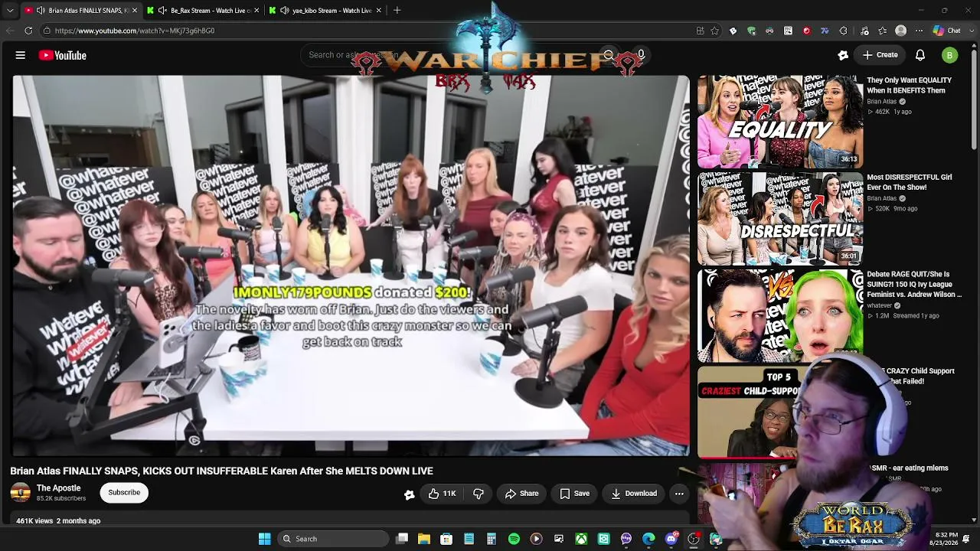Like the video with 11K likes
980x551 pixels.
coord(442,494)
